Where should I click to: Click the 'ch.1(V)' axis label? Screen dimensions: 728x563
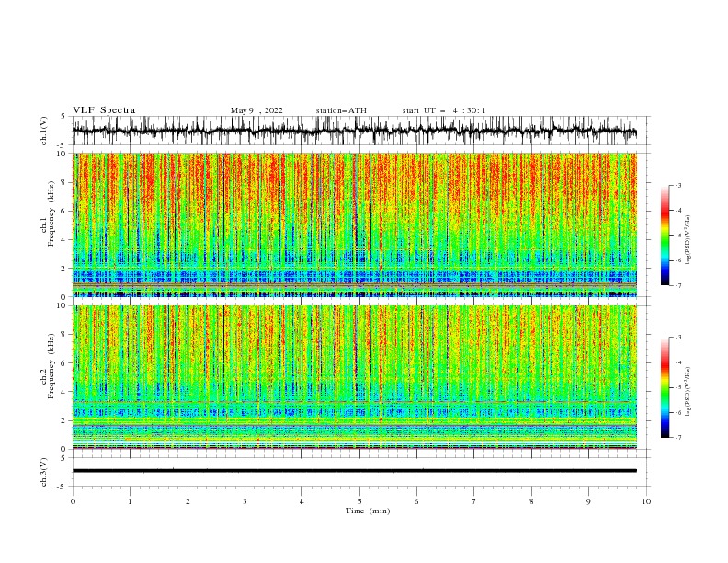(x=44, y=131)
